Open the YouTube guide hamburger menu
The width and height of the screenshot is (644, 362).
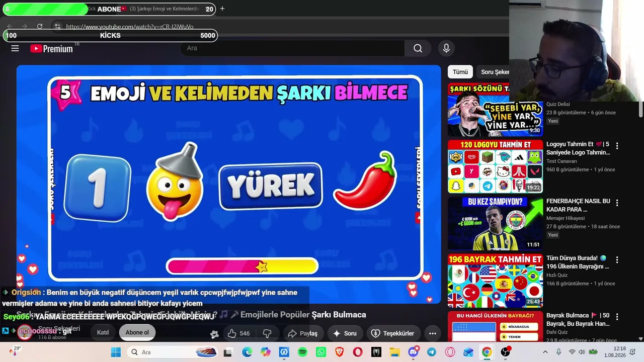pos(15,48)
